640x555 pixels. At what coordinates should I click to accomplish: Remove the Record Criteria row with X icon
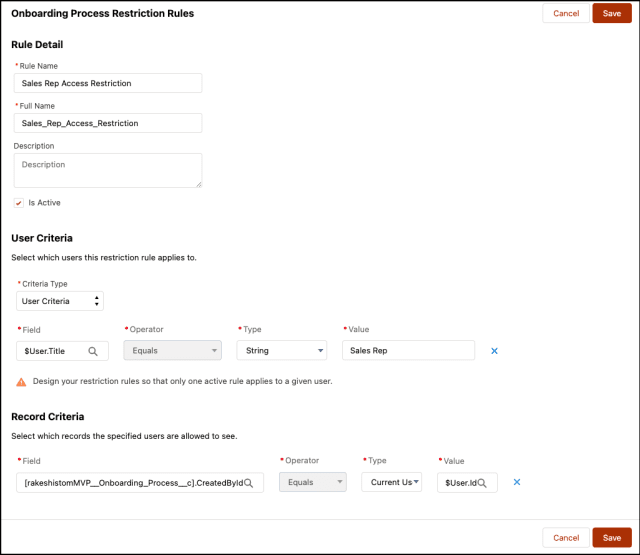coord(517,482)
